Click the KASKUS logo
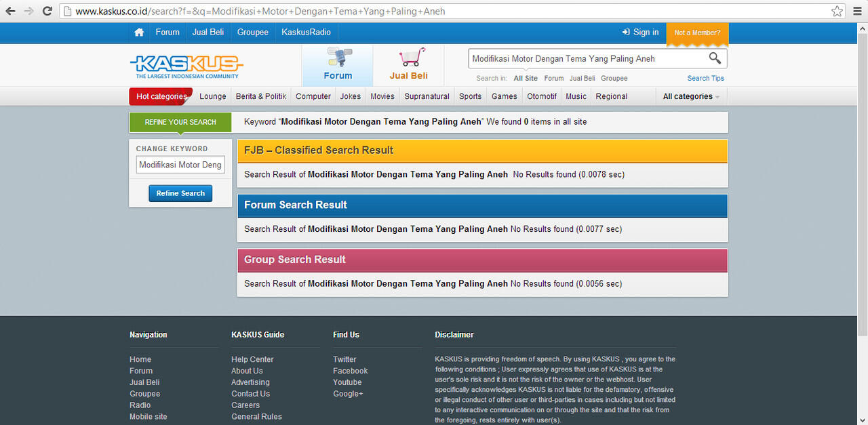Viewport: 868px width, 425px height. tap(186, 65)
